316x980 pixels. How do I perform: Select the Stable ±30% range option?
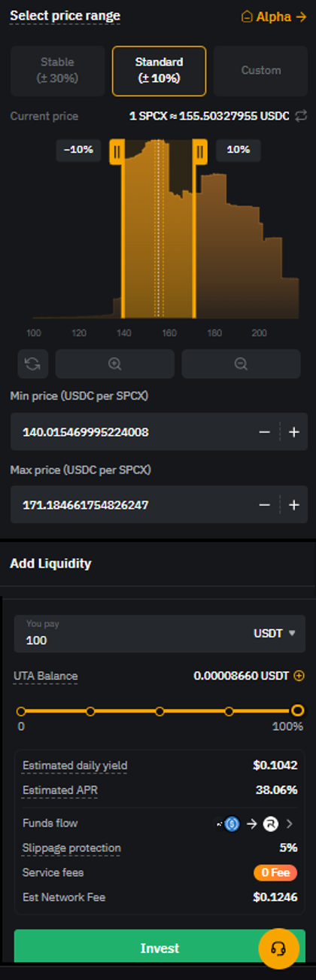(58, 70)
